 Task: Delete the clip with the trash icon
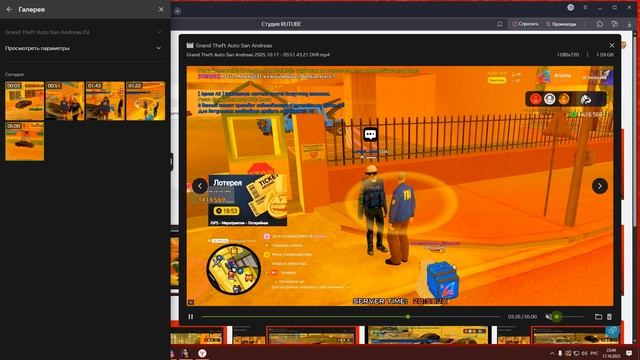[x=609, y=317]
